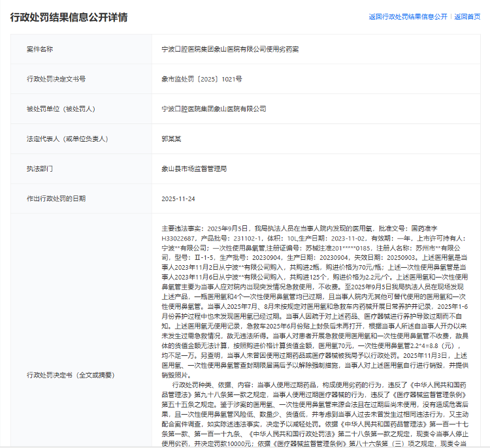Click the legal representative name 郭某某
The width and height of the screenshot is (490, 448).
(171, 138)
